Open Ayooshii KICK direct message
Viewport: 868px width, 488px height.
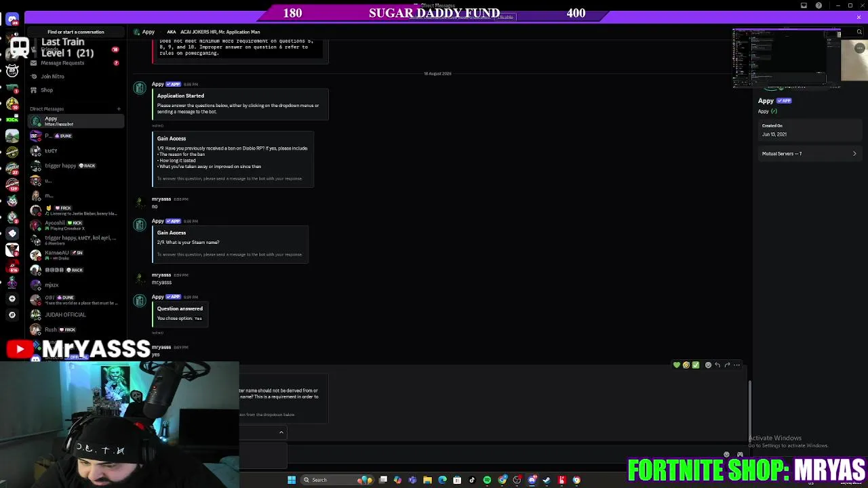click(76, 225)
